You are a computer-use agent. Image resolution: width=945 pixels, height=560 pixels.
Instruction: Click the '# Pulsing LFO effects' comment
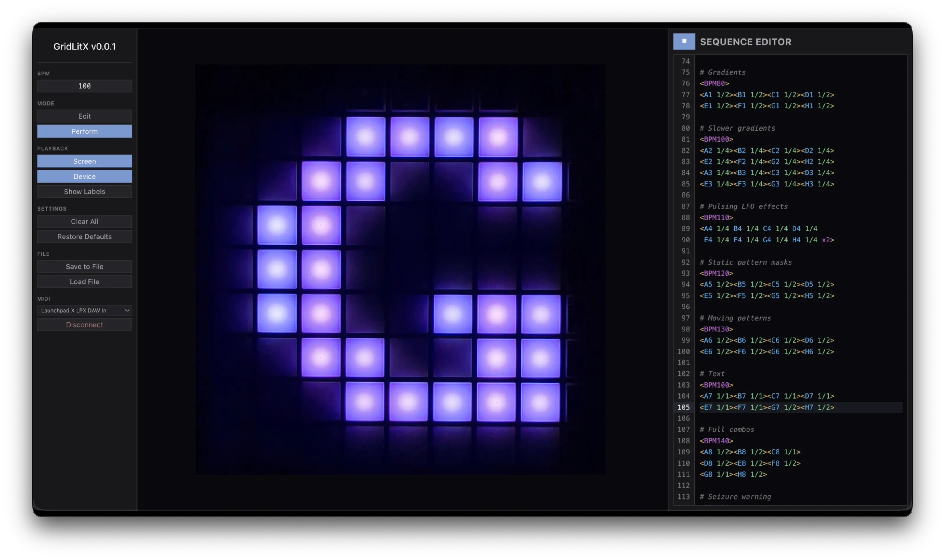pos(743,206)
